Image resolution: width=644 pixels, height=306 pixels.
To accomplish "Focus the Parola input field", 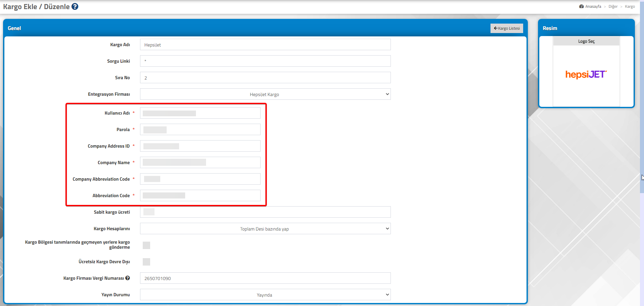I will pos(200,129).
